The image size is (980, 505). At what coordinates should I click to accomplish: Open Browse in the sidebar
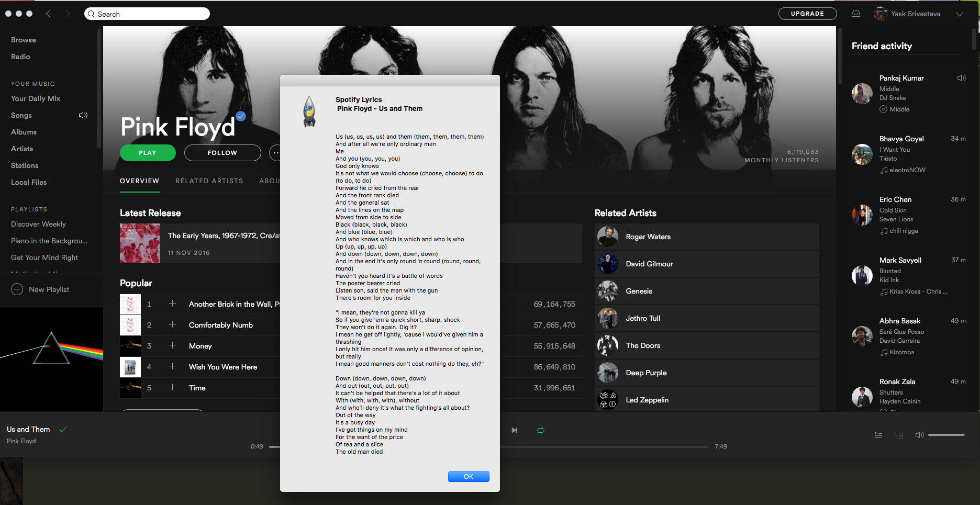click(24, 40)
